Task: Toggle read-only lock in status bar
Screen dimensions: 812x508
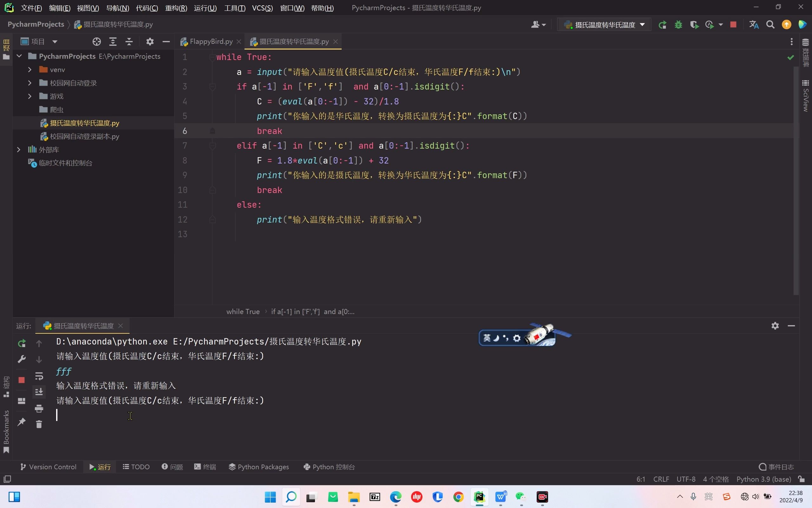Action: [802, 479]
